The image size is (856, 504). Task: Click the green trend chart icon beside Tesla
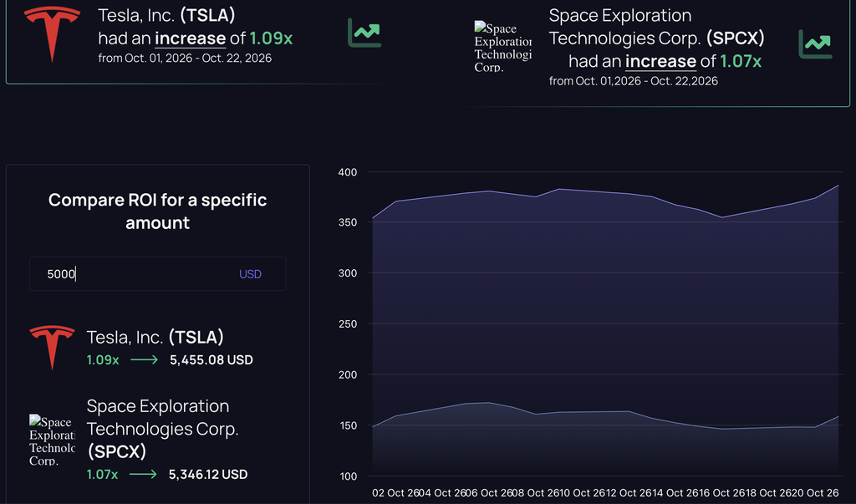364,33
